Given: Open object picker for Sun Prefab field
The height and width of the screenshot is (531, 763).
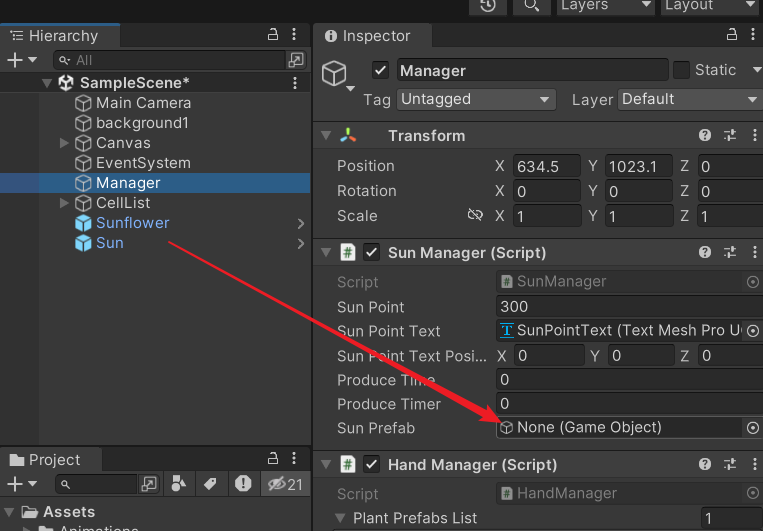Looking at the screenshot, I should (753, 428).
